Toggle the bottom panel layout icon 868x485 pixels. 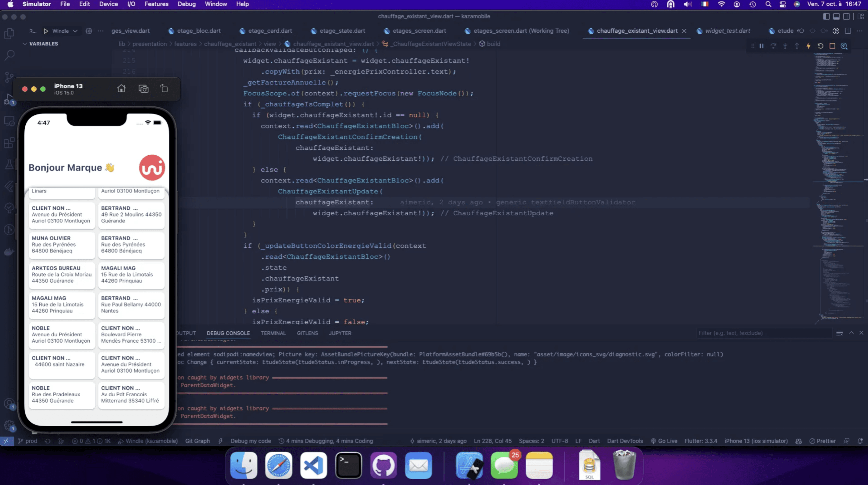click(x=836, y=16)
